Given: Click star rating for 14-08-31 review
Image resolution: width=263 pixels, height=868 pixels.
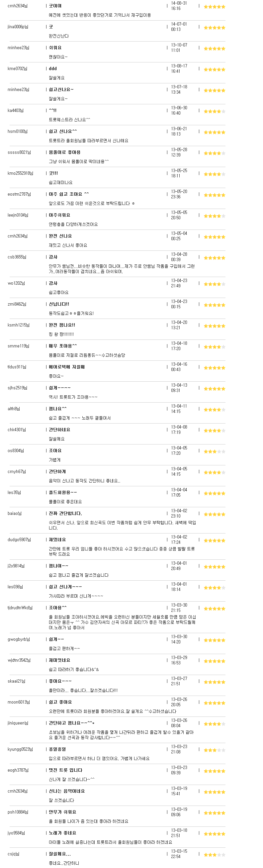Looking at the screenshot, I should click(214, 7).
